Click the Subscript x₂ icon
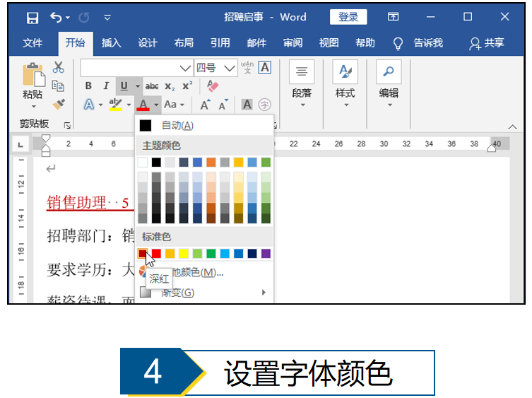 (170, 86)
